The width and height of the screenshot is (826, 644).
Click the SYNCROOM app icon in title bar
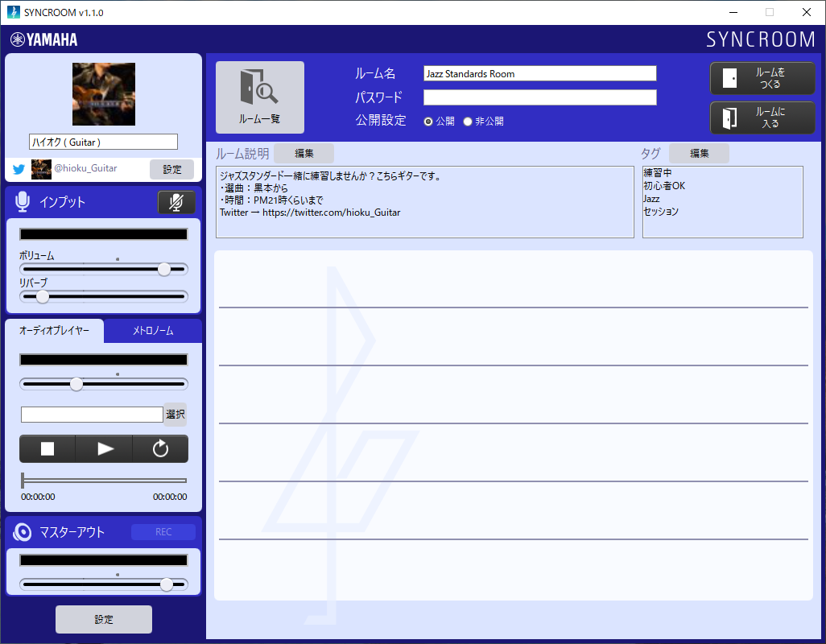click(13, 12)
